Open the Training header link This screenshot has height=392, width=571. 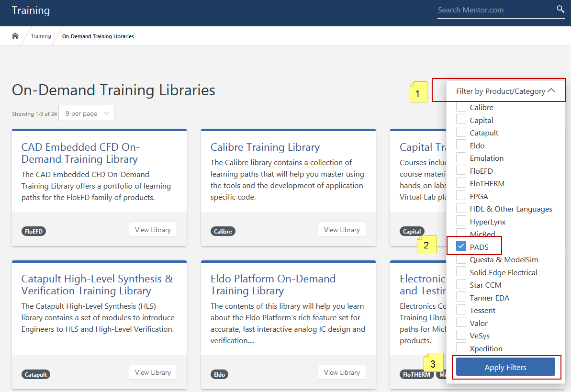pyautogui.click(x=31, y=10)
